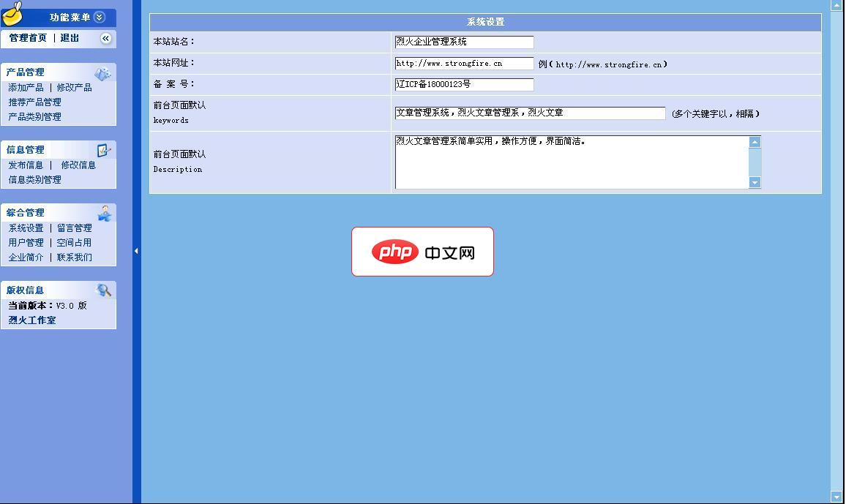
Task: Open 联系我们 page
Action: tap(75, 257)
